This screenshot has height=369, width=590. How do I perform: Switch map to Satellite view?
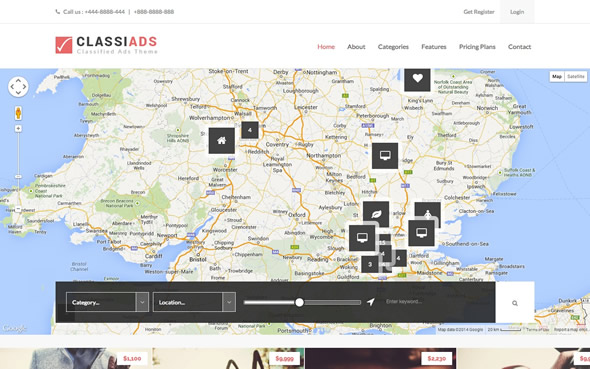coord(575,77)
